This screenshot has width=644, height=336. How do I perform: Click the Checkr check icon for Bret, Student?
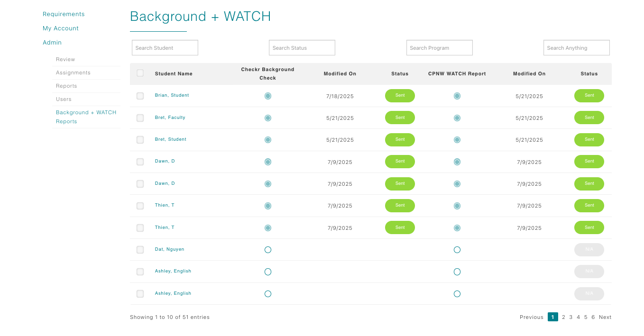pyautogui.click(x=268, y=140)
